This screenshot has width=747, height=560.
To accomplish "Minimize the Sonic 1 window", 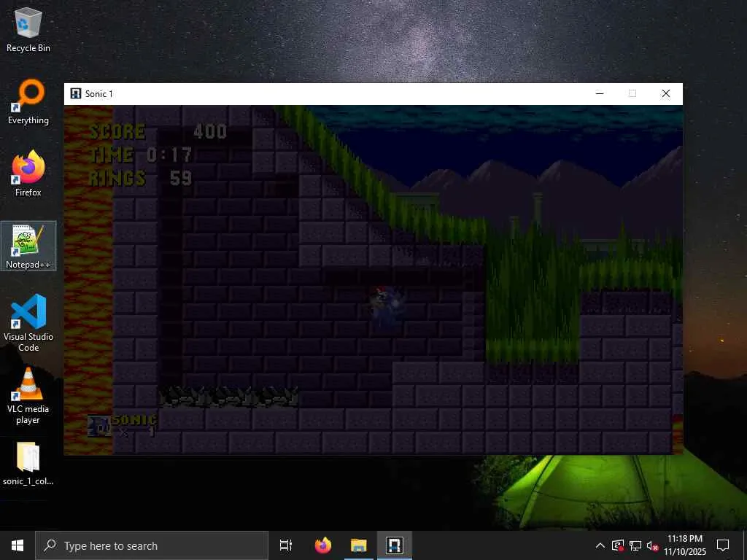I will pyautogui.click(x=600, y=93).
